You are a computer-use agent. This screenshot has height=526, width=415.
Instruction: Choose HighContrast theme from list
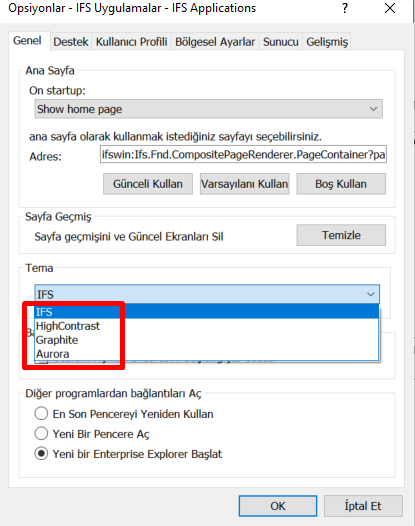point(207,326)
